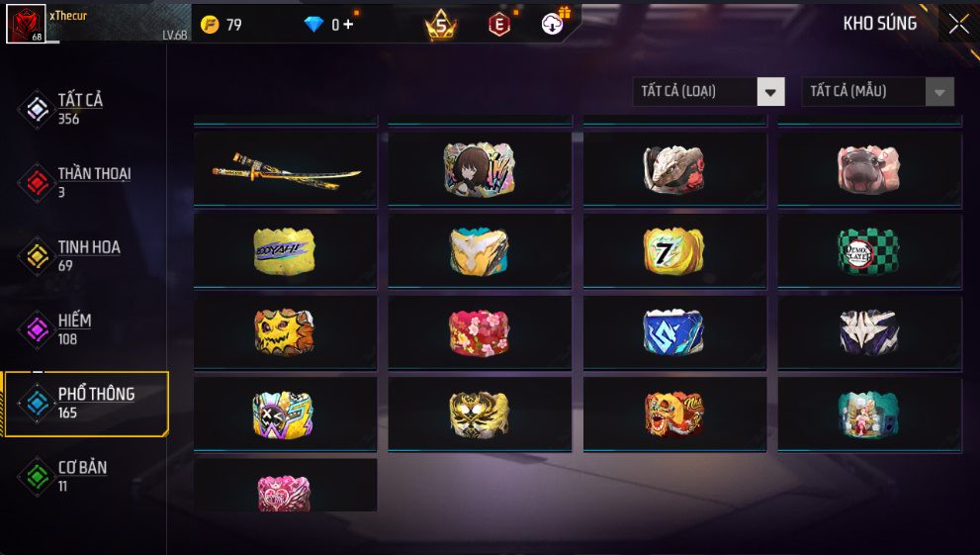Open the xThecur player avatar
This screenshot has width=980, height=555.
(x=26, y=24)
